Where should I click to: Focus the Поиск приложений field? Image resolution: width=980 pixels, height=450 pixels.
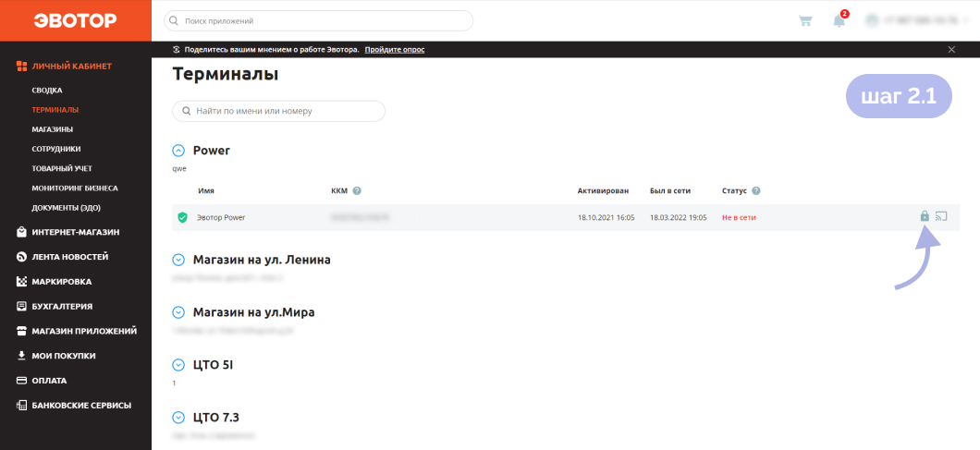pos(319,20)
